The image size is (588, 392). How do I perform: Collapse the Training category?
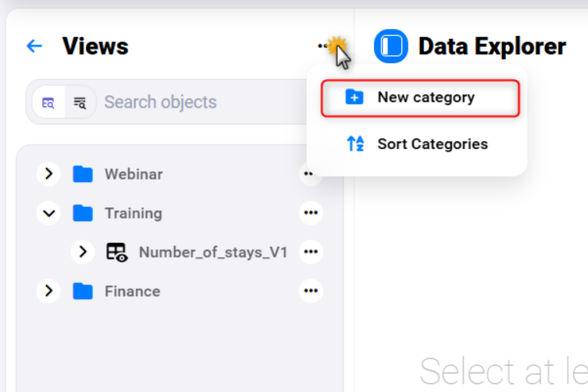[48, 213]
